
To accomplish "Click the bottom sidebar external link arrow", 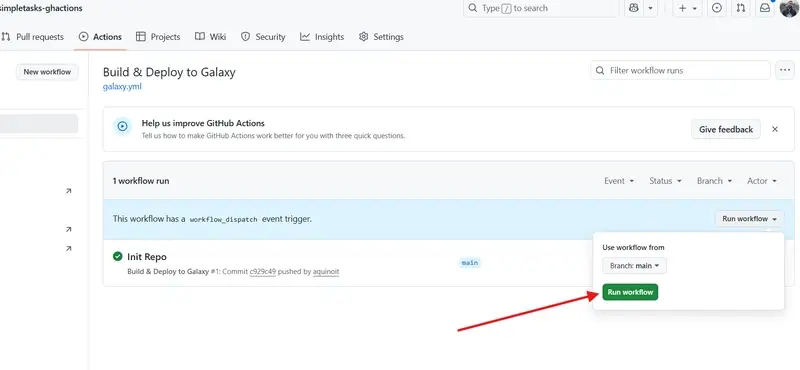I will 68,249.
